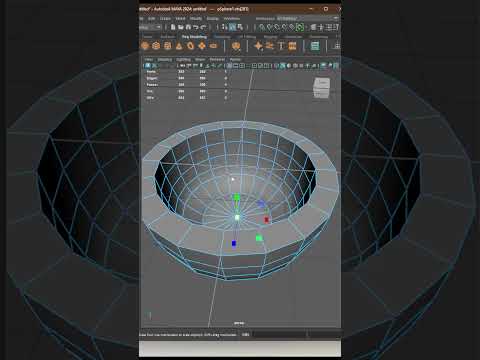Open the Workspace dropdown
The image size is (480, 360).
307,18
